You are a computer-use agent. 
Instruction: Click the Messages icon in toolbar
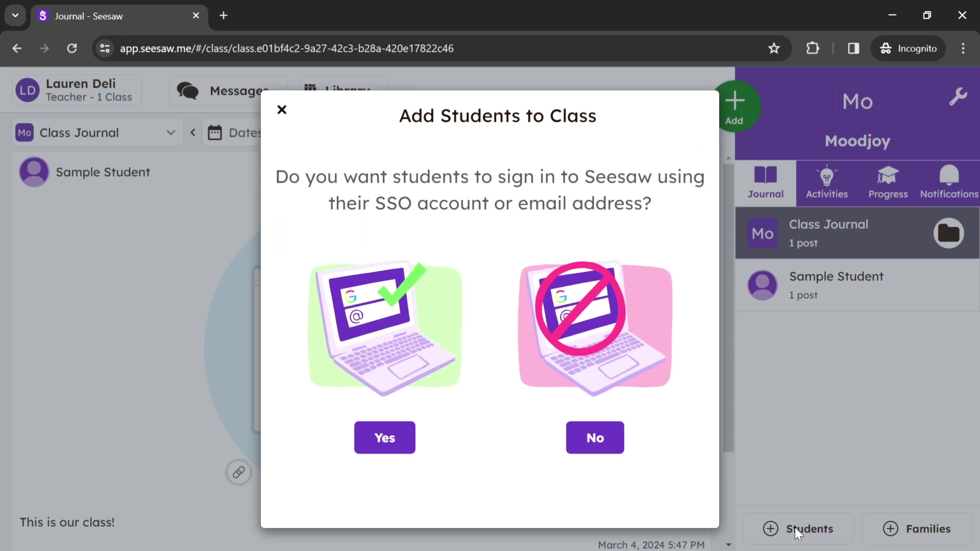click(188, 90)
